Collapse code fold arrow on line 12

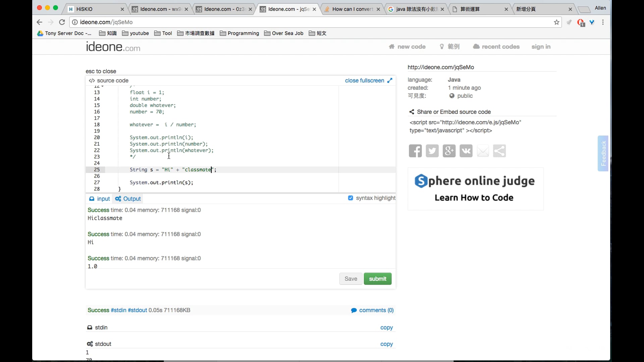click(x=103, y=86)
